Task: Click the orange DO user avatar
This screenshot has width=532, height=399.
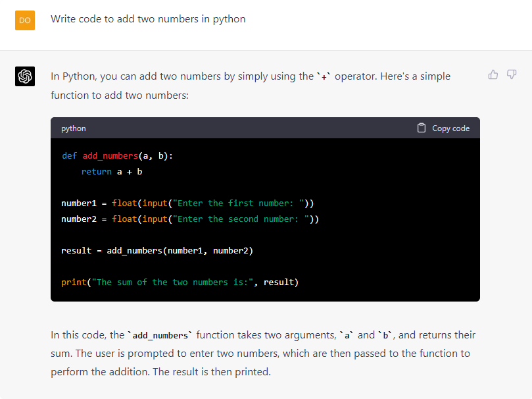Action: (x=25, y=20)
